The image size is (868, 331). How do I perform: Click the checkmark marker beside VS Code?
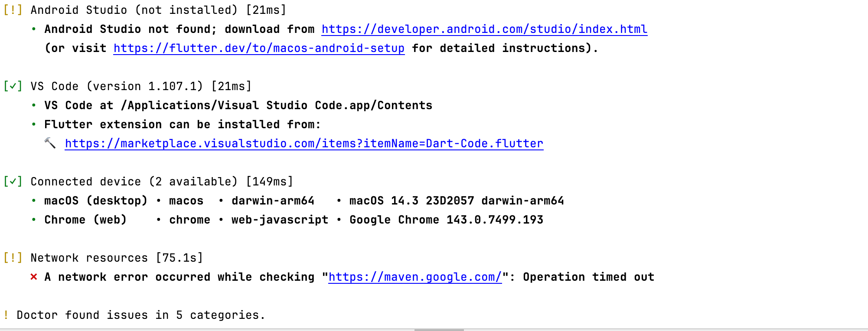coord(13,86)
